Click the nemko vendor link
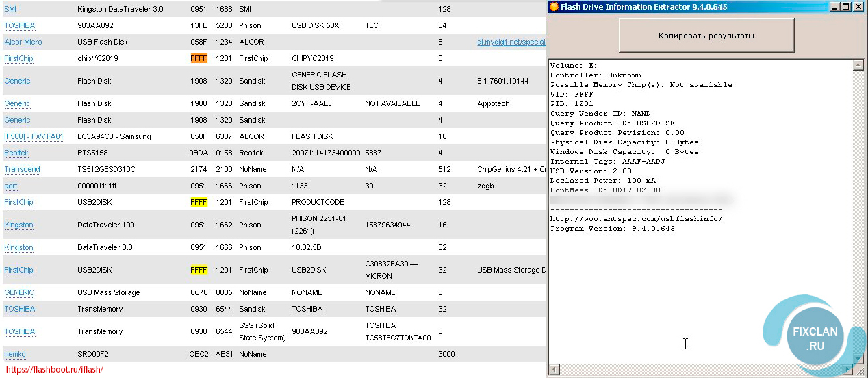This screenshot has width=868, height=378. coord(15,354)
